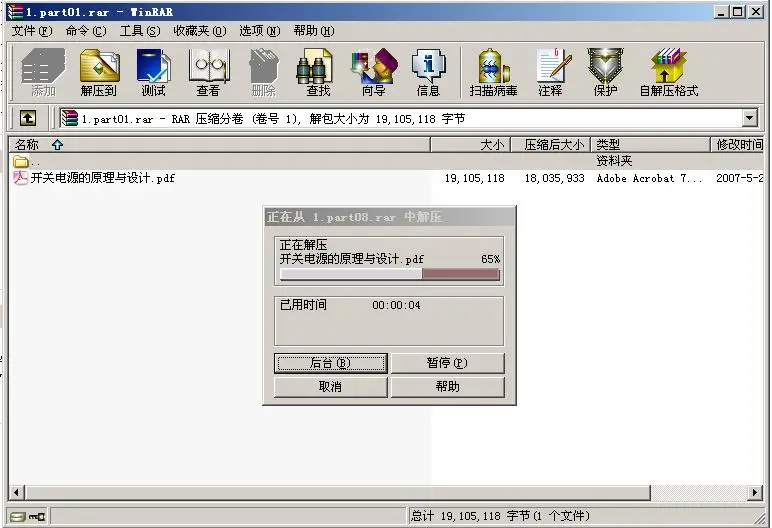The height and width of the screenshot is (528, 772).
Task: Click the type cell Adobe Acrobat 7...
Action: [649, 178]
